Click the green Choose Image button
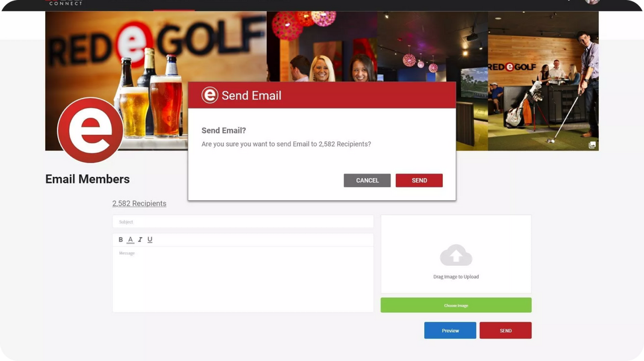This screenshot has height=361, width=644. [x=456, y=304]
